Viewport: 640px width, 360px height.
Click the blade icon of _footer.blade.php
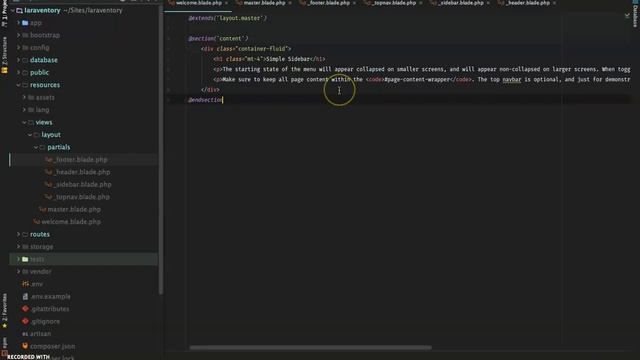(48, 160)
